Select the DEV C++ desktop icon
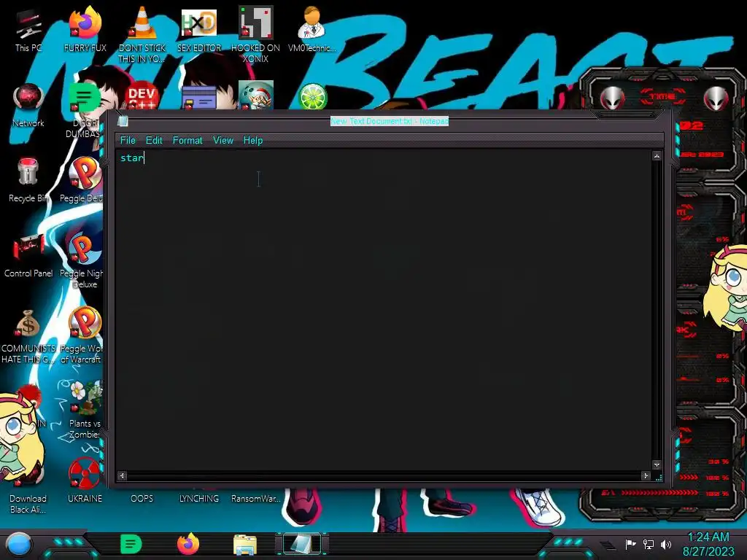The height and width of the screenshot is (560, 747). (x=142, y=97)
